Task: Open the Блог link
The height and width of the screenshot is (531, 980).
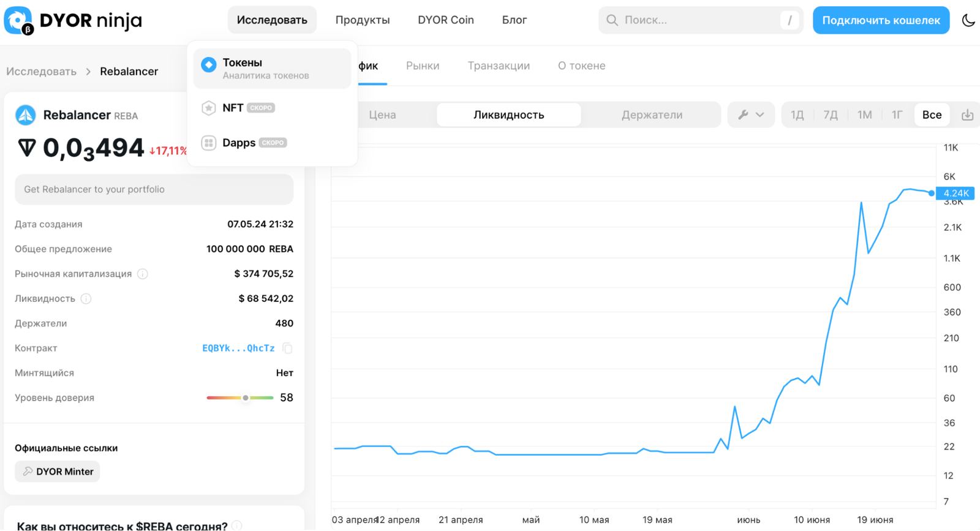Action: point(514,20)
